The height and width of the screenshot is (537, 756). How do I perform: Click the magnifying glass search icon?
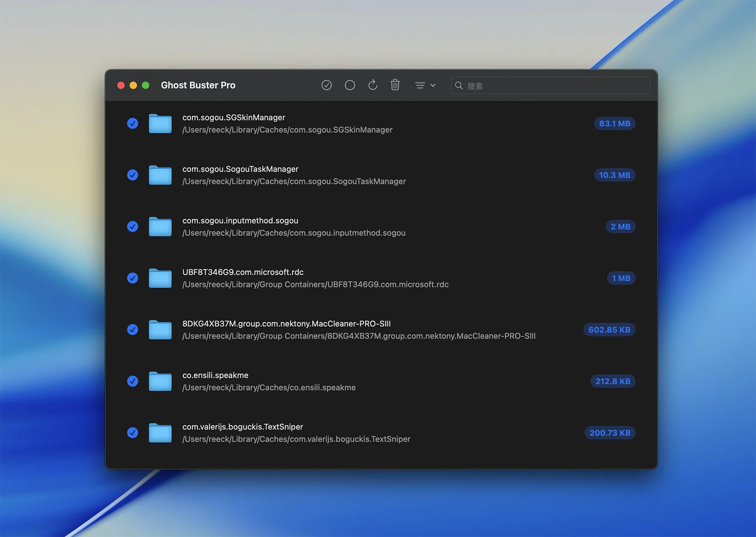(459, 85)
